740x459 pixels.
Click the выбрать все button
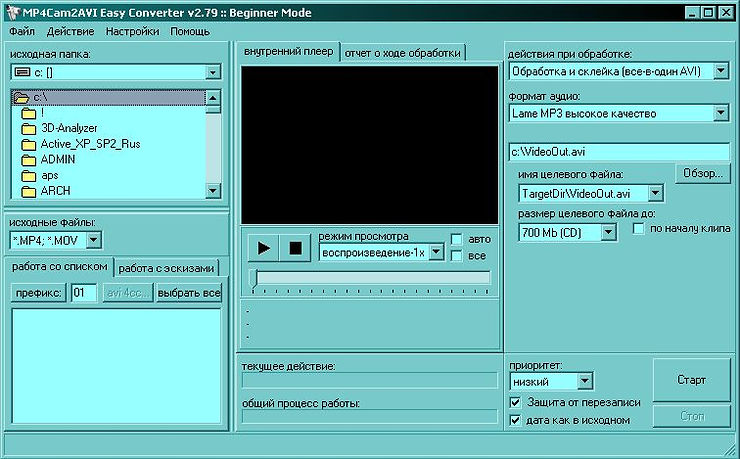189,293
